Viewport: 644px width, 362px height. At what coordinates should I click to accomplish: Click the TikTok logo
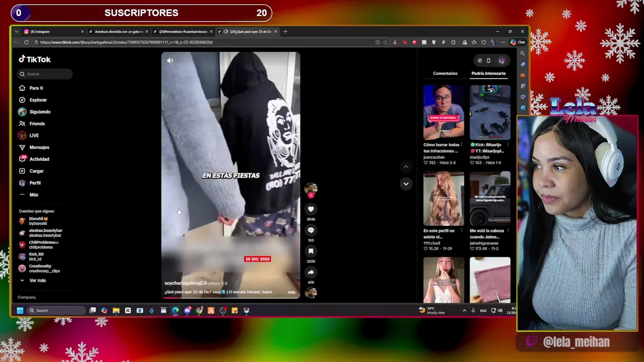click(x=35, y=59)
